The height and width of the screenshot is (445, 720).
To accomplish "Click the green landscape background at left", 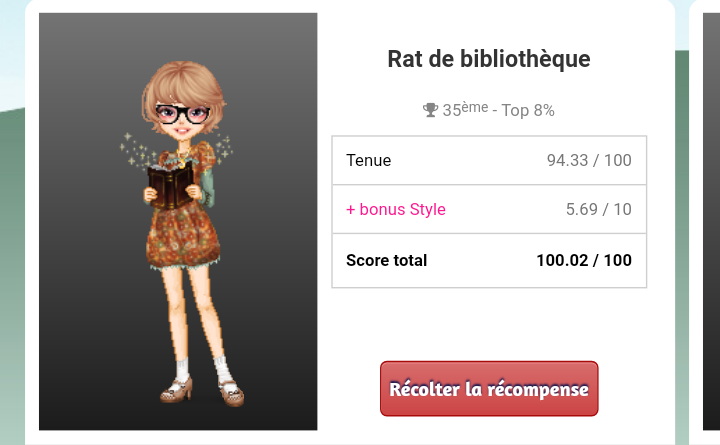I will click(12, 276).
